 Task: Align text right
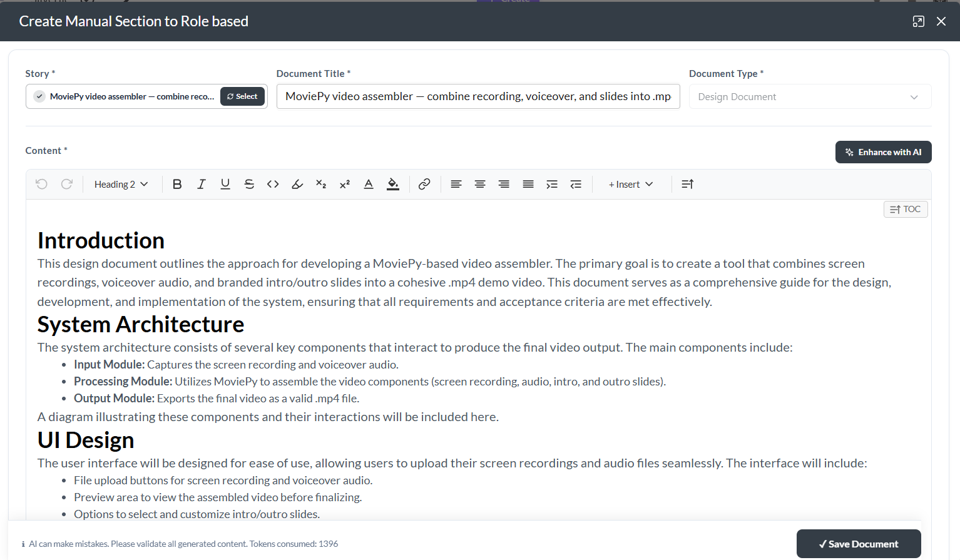504,184
